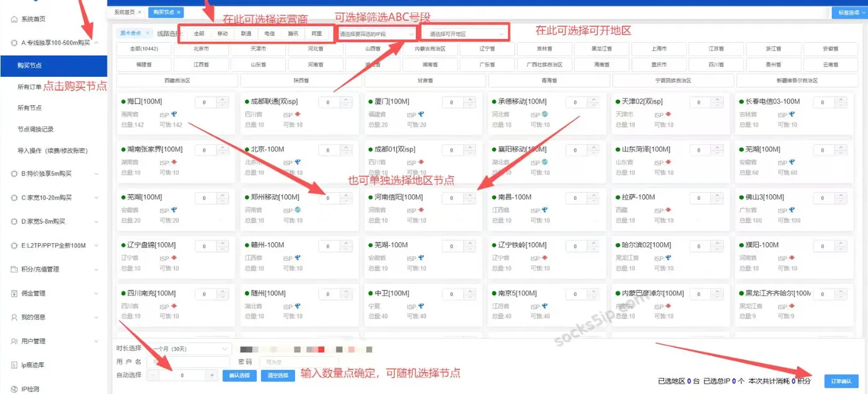Click ISP icon on 成都联通[双isp] card

click(298, 115)
